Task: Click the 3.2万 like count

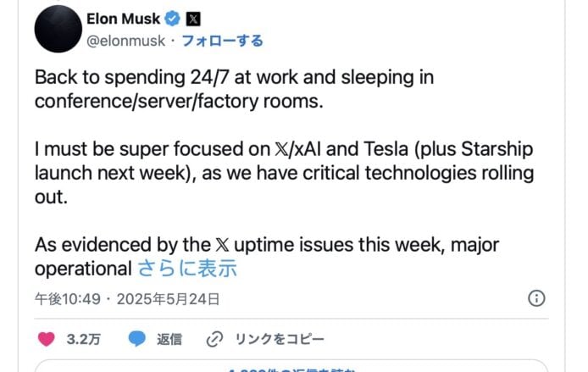Action: coord(84,340)
